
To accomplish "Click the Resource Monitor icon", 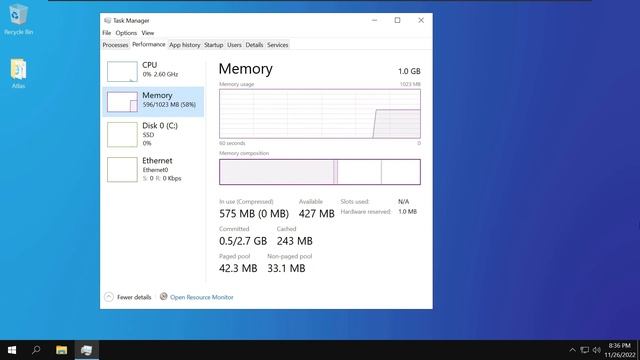I will point(163,296).
